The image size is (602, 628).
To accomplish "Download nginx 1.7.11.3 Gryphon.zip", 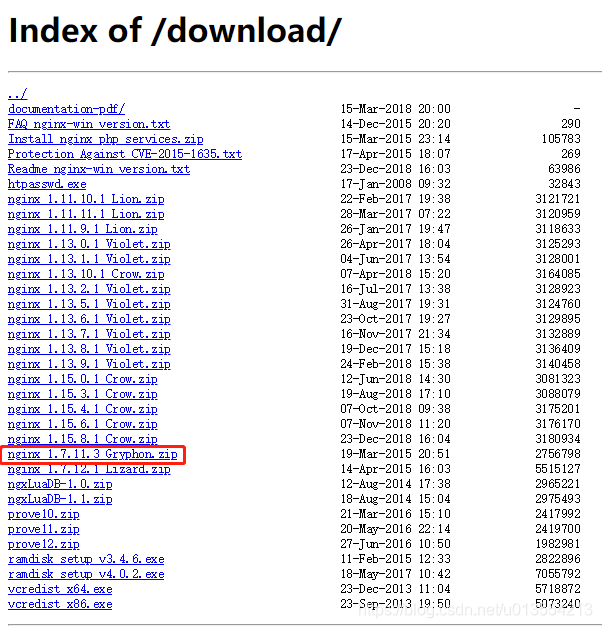I will (93, 455).
